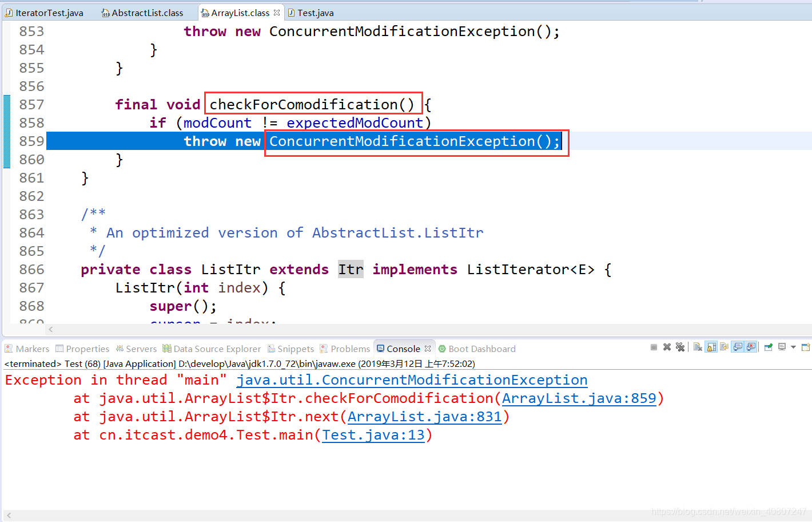Click the editor horizontal scrollbar left arrow
Screen dimensions: 812x522
[x=51, y=329]
